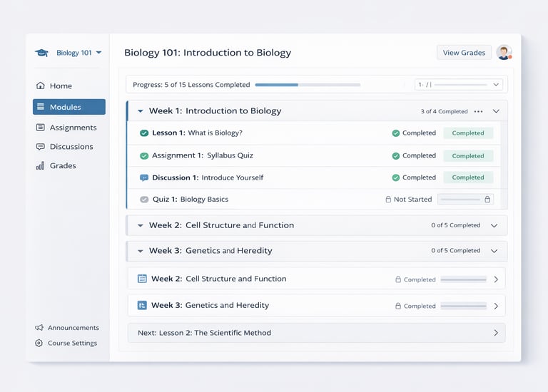Click the Course Settings gear icon
The height and width of the screenshot is (392, 548).
39,343
